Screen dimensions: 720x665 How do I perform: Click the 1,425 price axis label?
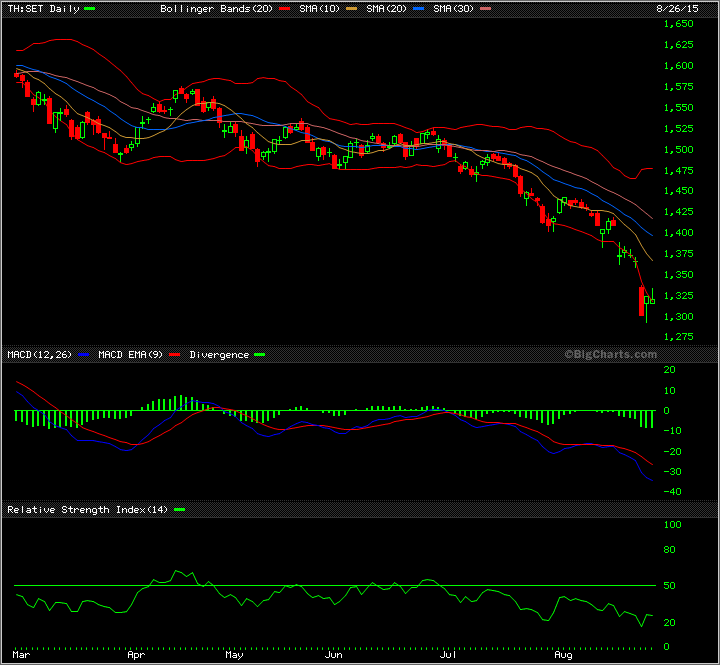(679, 212)
